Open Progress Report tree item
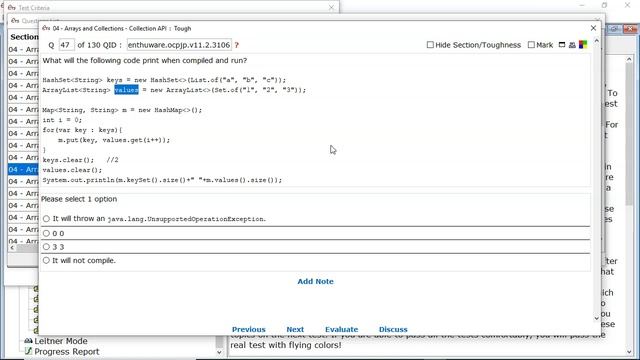Screen dimensions: 640x360 [67, 351]
